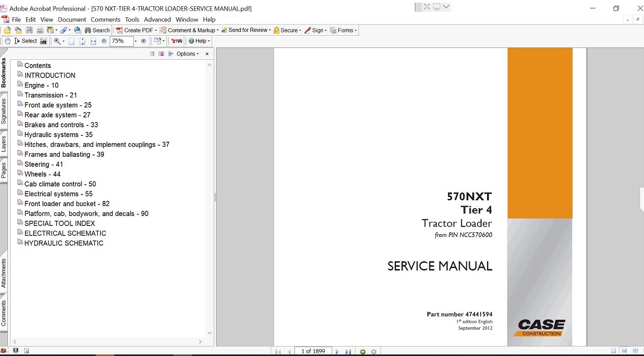Screen dimensions: 644x356
Task: Click the Save floppy disk icon
Action: (29, 30)
